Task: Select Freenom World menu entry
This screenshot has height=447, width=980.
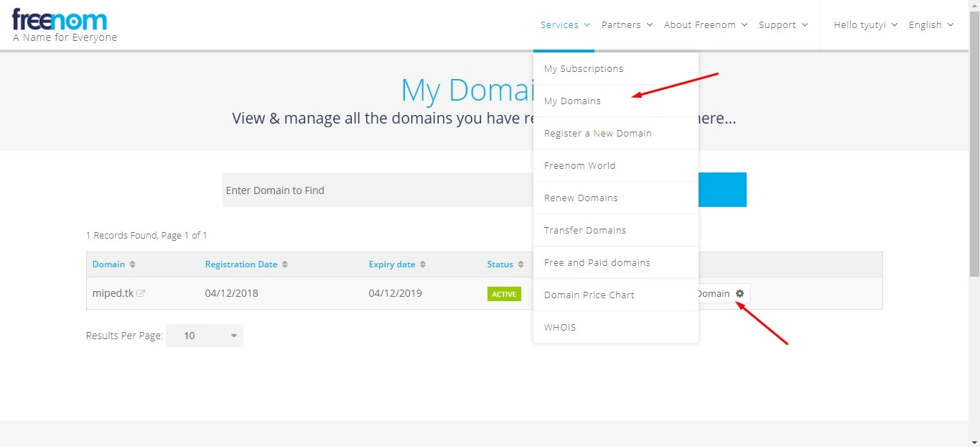Action: tap(616, 165)
